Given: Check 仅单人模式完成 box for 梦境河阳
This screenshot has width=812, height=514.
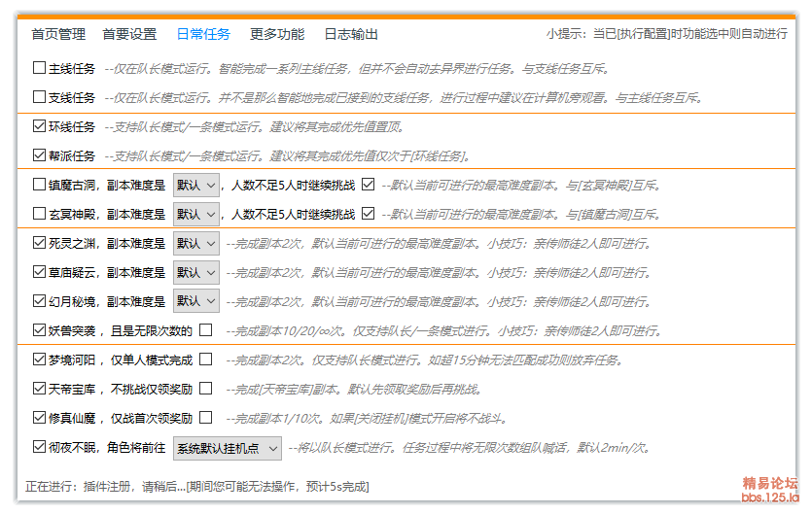Looking at the screenshot, I should point(205,360).
